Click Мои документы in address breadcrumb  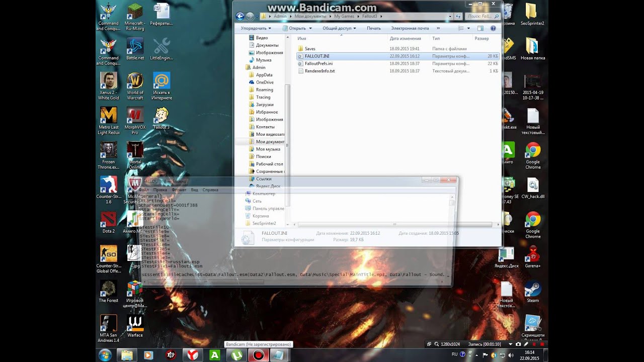point(310,16)
